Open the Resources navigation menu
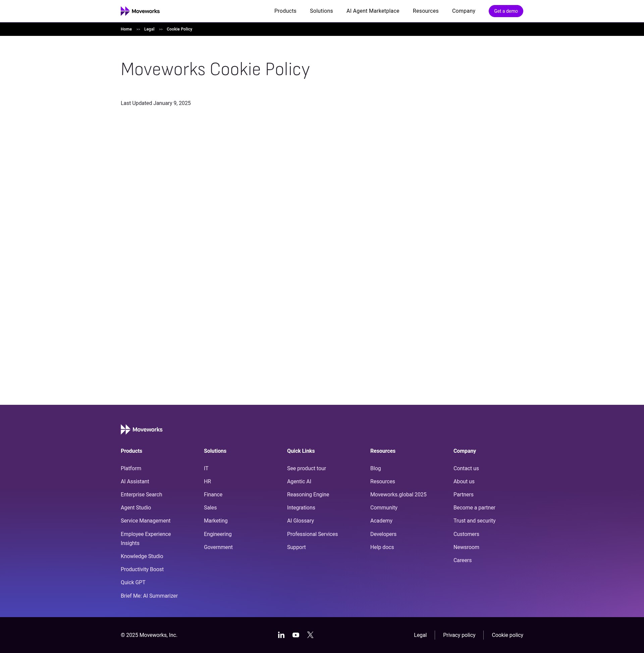 [x=425, y=11]
